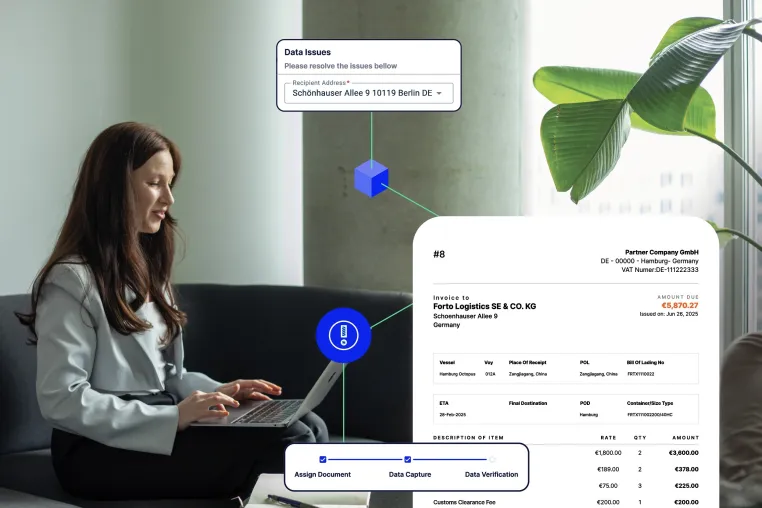Select the unchecked Data Verification step marker
762x508 pixels.
[x=492, y=459]
